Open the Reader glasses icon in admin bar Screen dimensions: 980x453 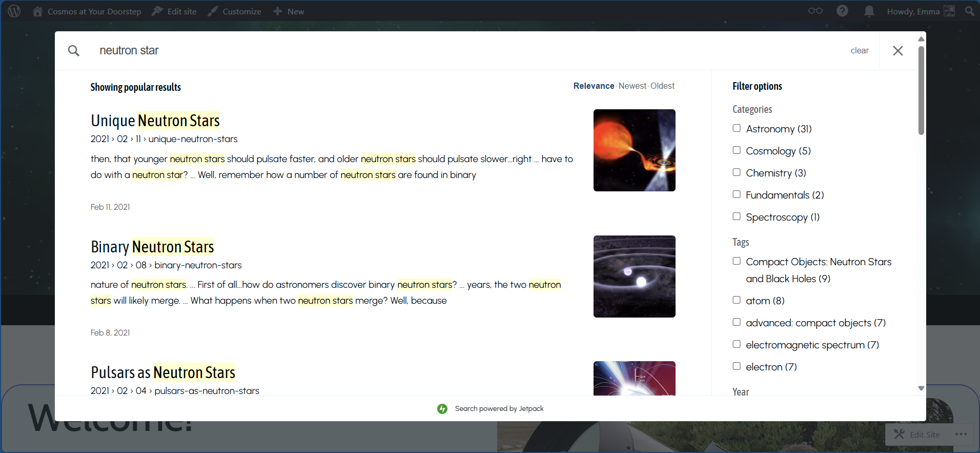click(815, 11)
